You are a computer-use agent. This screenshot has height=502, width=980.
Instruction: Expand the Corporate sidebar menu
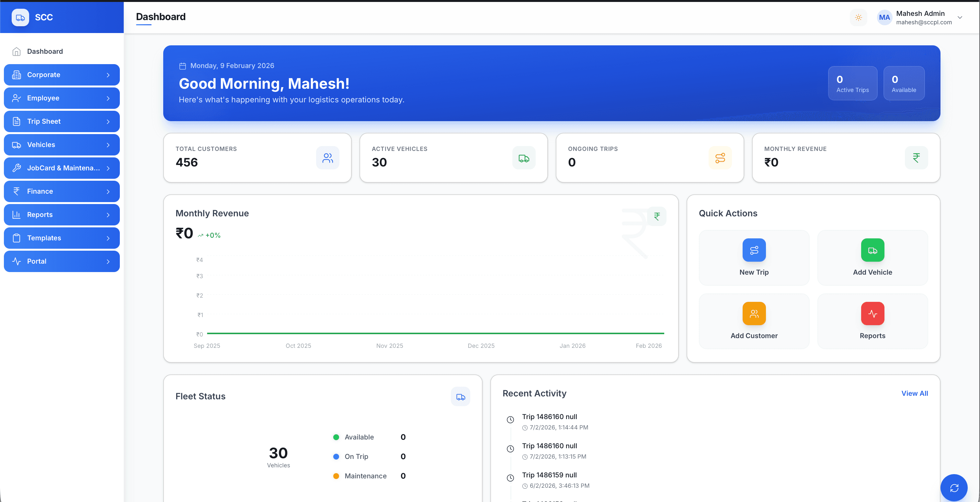point(62,75)
